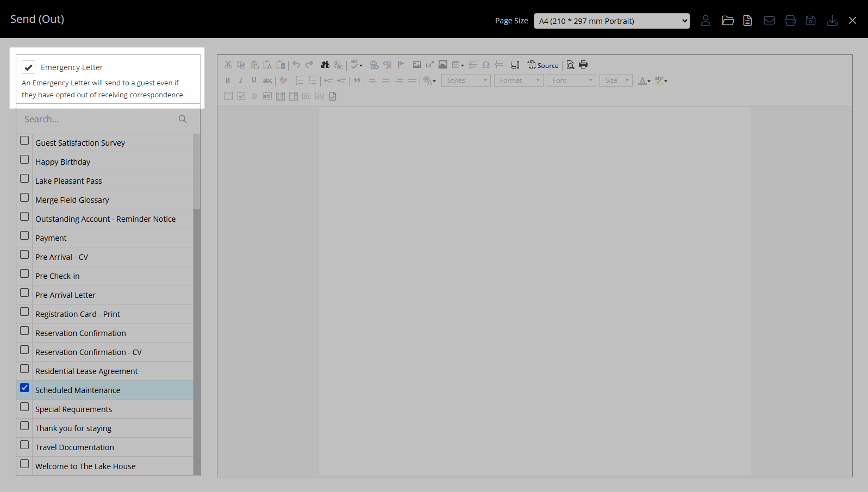The image size is (868, 492).
Task: Toggle the Emergency Letter checkbox
Action: [x=29, y=67]
